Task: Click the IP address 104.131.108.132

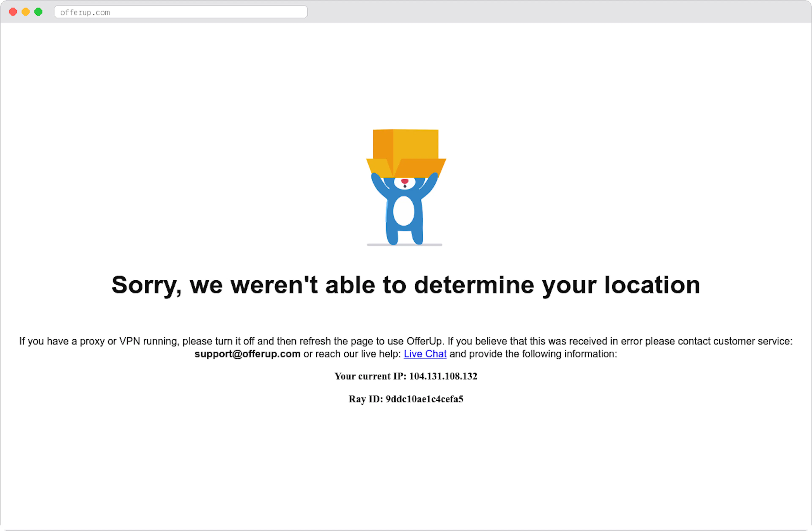Action: coord(443,376)
